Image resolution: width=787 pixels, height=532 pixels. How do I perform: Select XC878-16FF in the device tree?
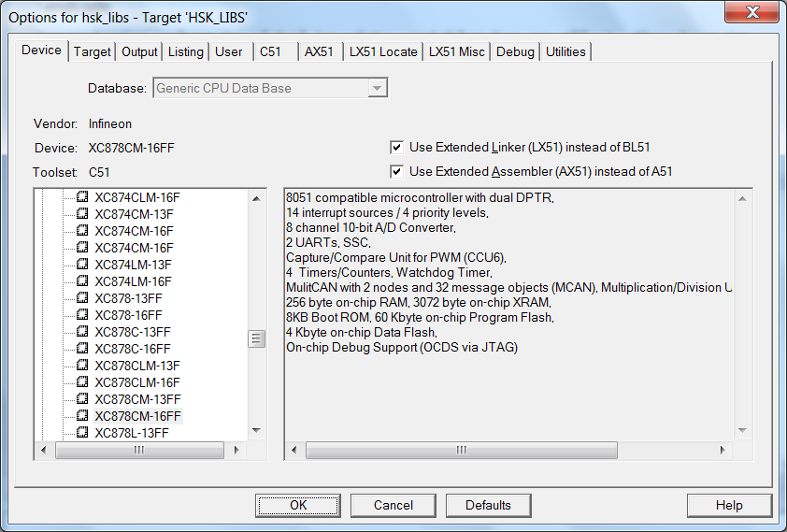point(128,315)
